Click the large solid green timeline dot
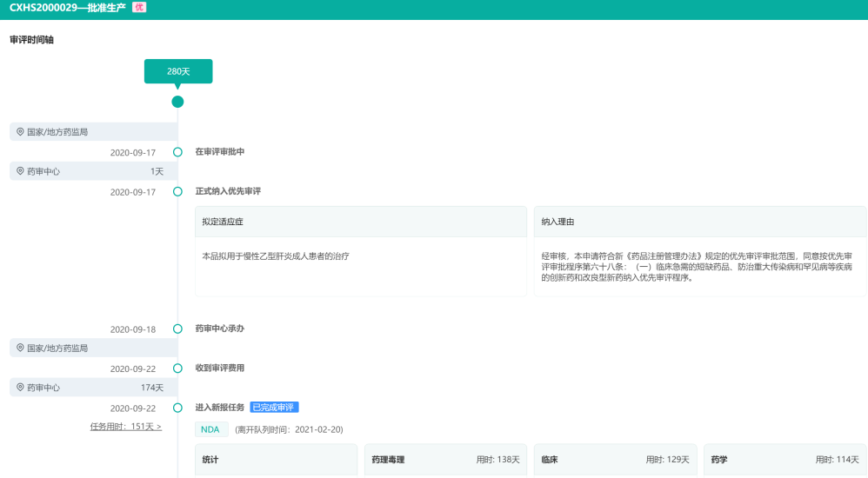The height and width of the screenshot is (478, 868). [177, 102]
